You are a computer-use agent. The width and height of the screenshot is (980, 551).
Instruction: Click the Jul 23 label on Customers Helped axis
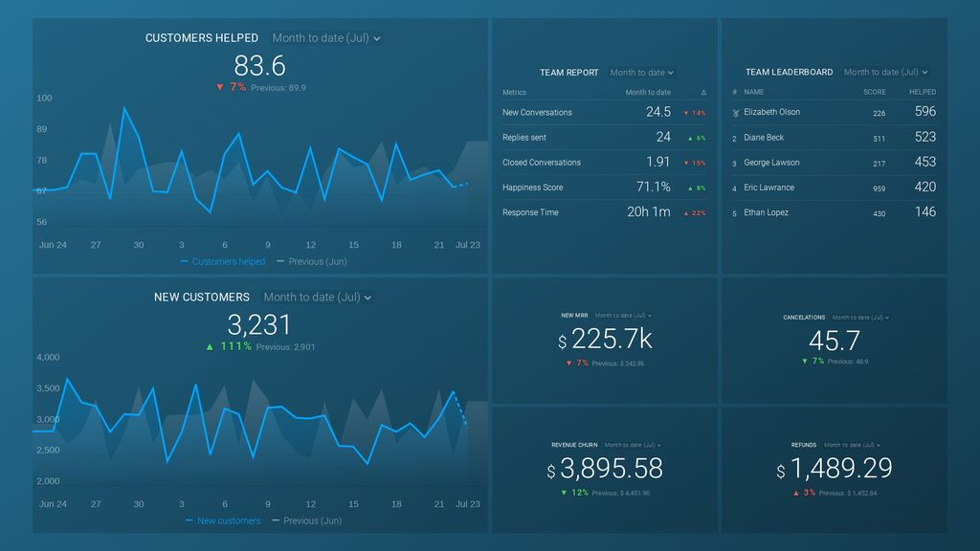point(467,245)
